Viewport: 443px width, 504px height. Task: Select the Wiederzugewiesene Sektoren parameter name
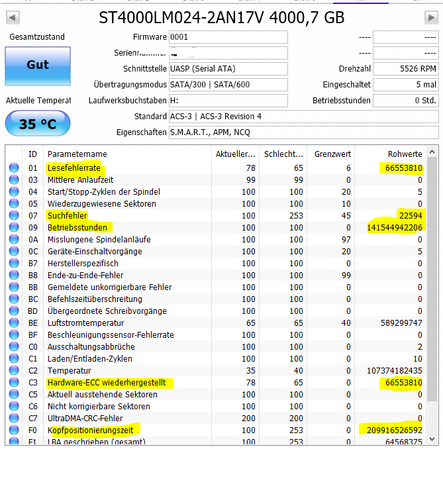point(101,204)
